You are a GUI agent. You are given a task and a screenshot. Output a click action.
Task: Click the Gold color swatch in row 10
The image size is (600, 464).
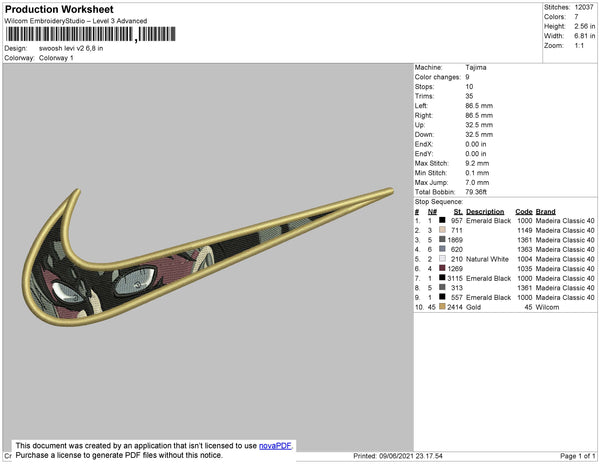coord(442,307)
